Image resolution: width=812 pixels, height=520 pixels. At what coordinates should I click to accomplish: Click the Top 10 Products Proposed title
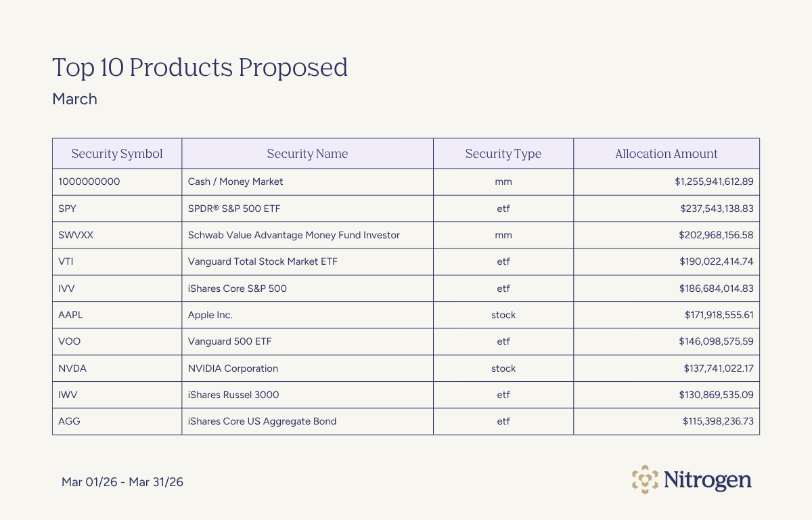(200, 67)
